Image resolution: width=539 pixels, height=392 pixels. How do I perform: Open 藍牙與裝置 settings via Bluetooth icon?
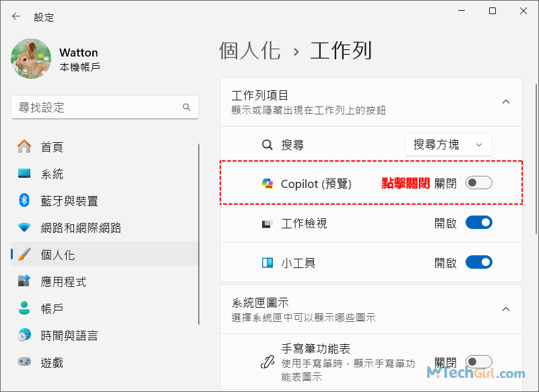point(24,201)
